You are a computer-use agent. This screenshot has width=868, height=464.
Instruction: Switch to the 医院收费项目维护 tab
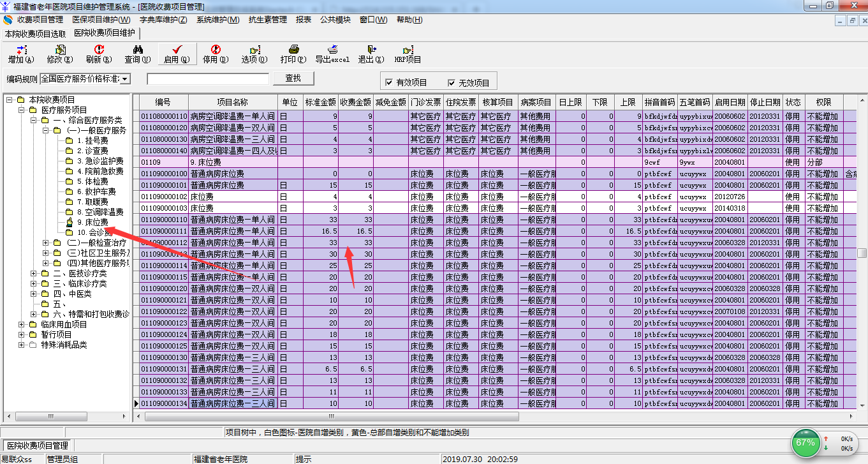pyautogui.click(x=105, y=33)
